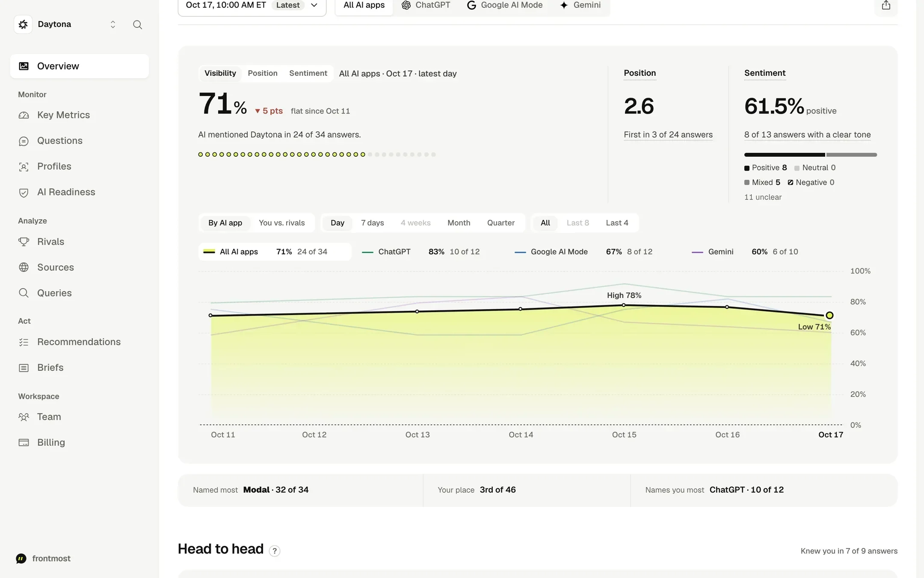Toggle the ChatGPT legend series

click(x=421, y=252)
